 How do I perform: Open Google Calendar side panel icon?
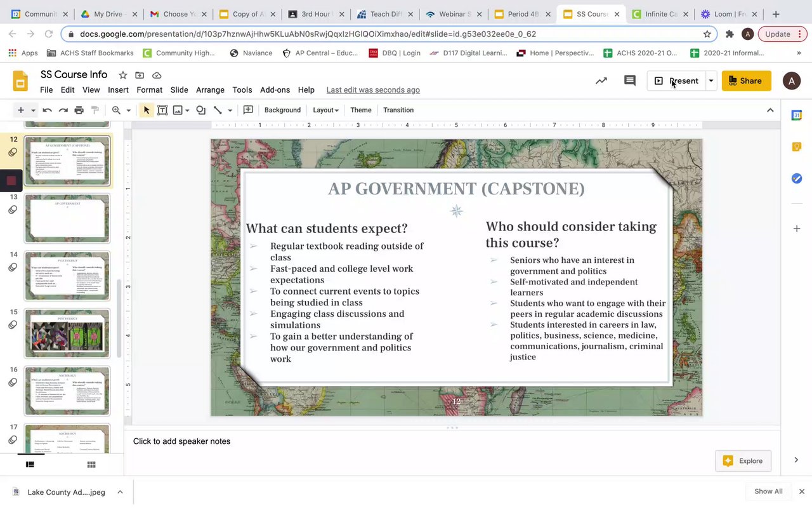point(797,115)
